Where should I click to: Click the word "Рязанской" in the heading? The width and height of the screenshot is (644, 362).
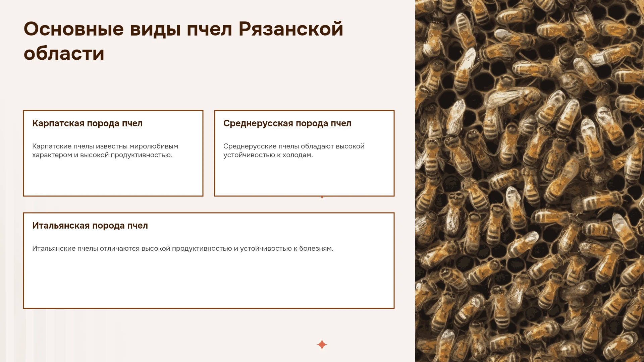pyautogui.click(x=291, y=29)
